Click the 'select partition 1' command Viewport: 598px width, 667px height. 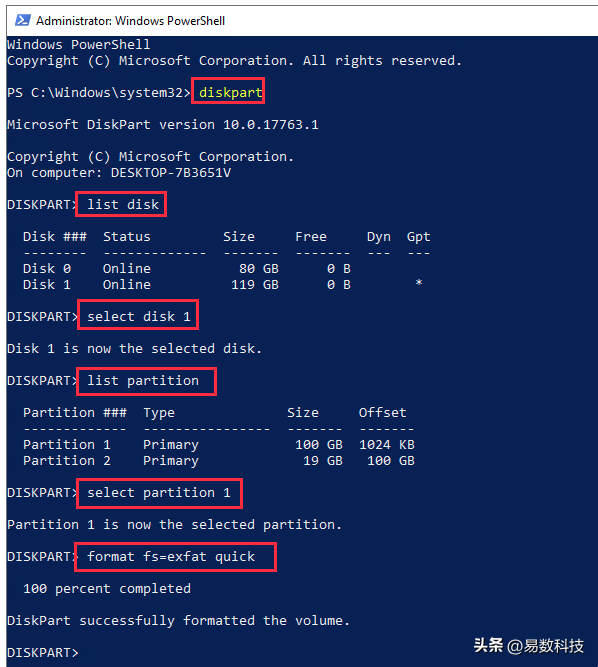pyautogui.click(x=159, y=493)
